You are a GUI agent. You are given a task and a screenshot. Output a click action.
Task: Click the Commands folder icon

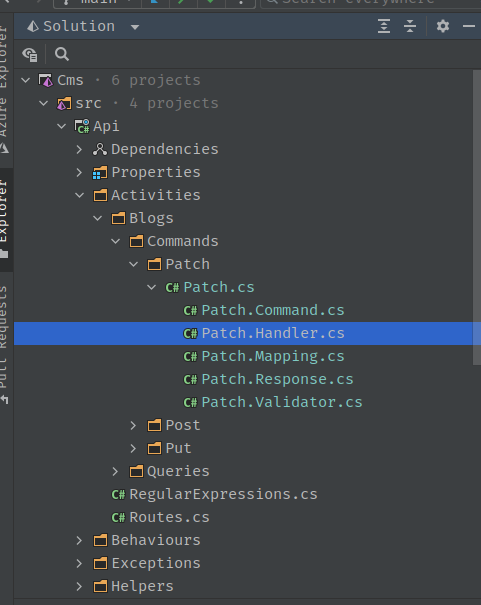pos(136,241)
